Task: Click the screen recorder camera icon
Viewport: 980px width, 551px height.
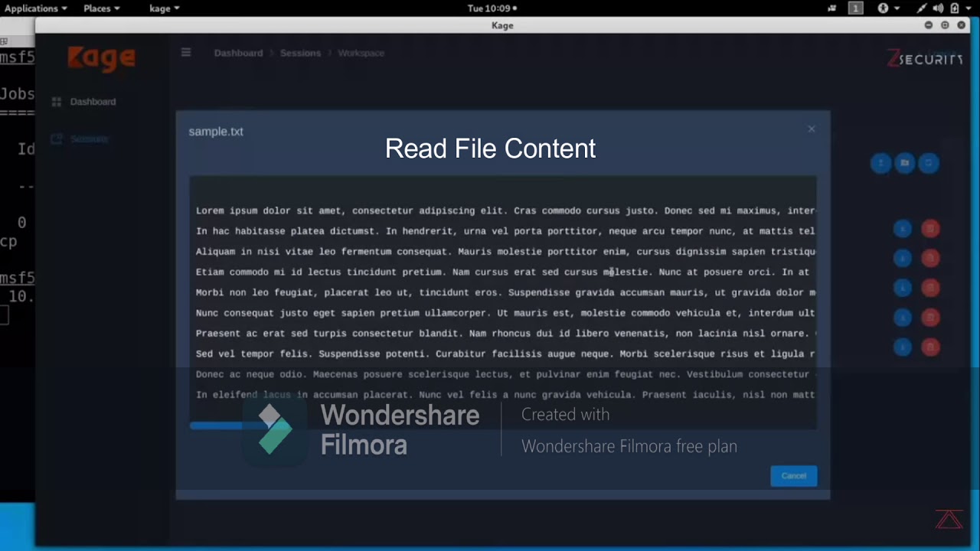Action: [832, 8]
